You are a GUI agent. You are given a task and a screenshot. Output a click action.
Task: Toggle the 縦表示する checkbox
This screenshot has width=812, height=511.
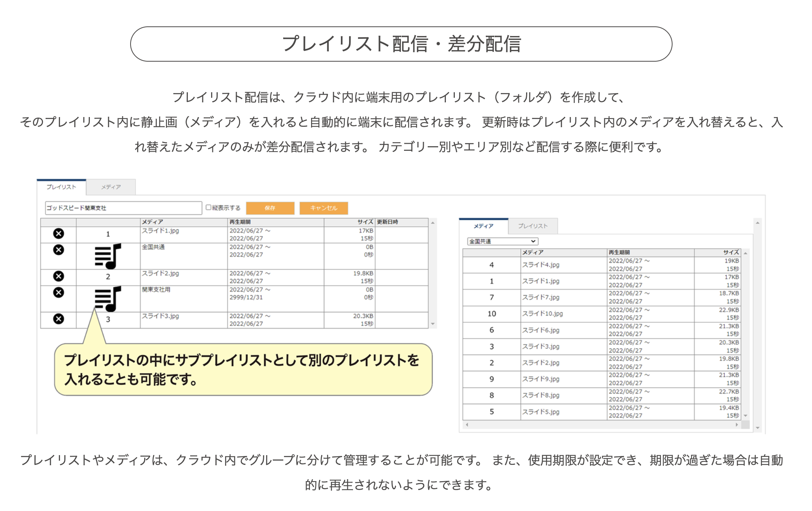[x=208, y=207]
